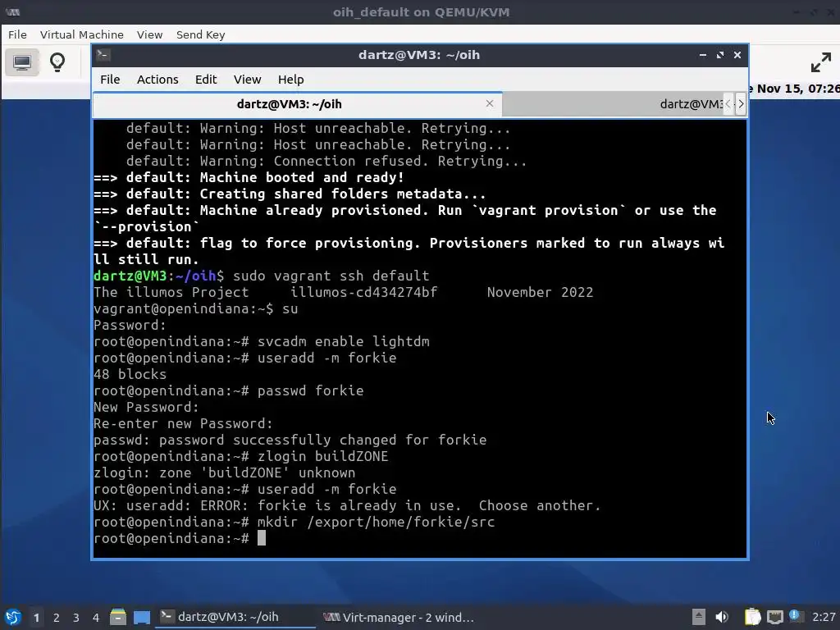Viewport: 840px width, 630px height.
Task: Open the Virtual Machine menu
Action: (x=81, y=34)
